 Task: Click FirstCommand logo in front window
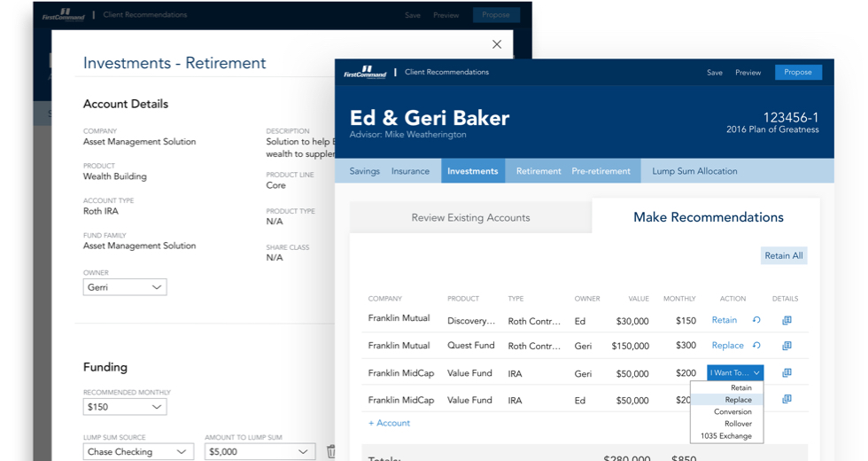tap(365, 72)
